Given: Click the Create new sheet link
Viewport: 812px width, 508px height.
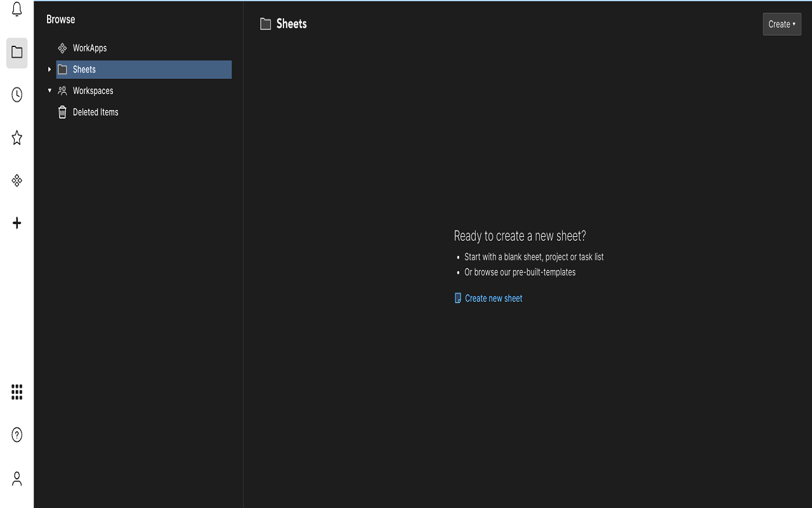Looking at the screenshot, I should coord(494,298).
